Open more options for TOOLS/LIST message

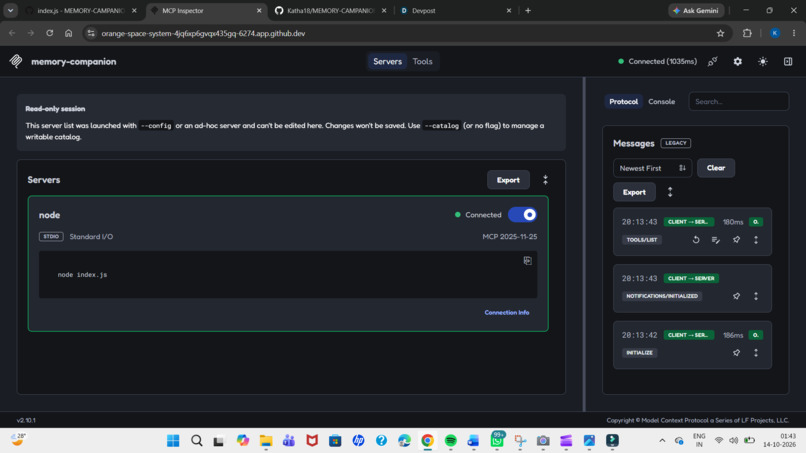(x=756, y=240)
